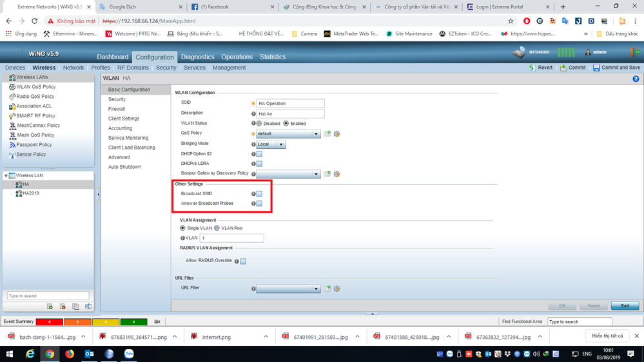
Task: Click red critical events indicator
Action: [x=49, y=322]
